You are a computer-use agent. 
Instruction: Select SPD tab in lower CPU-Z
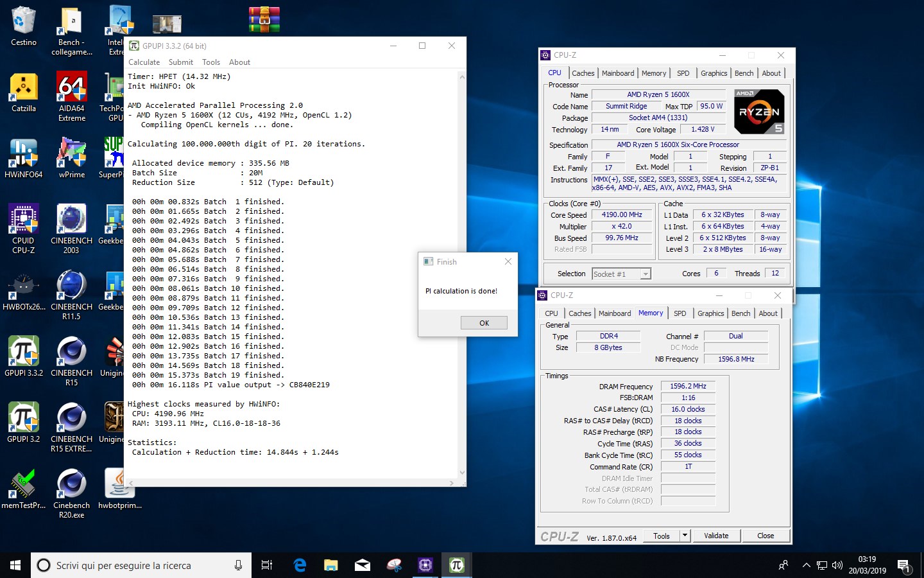click(x=680, y=313)
